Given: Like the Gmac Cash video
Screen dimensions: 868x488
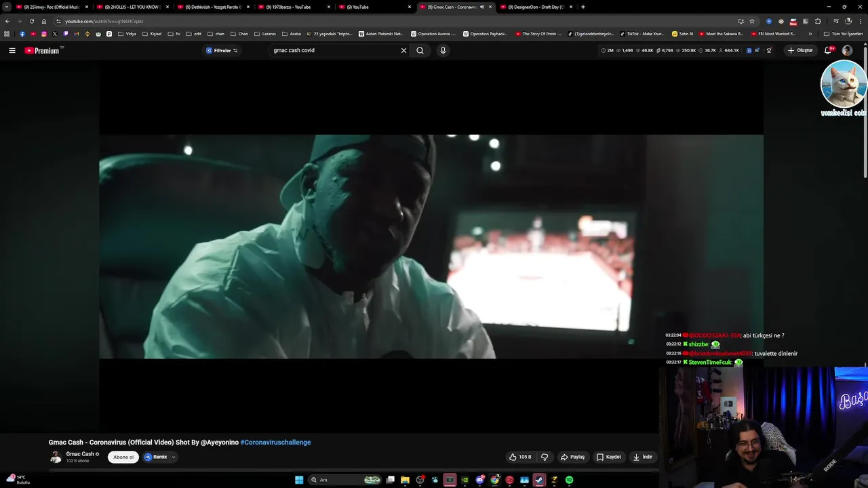Looking at the screenshot, I should 520,457.
